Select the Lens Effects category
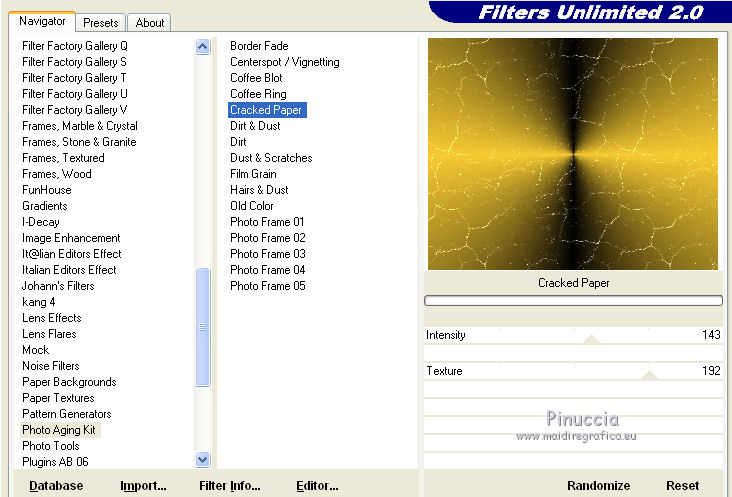Image resolution: width=732 pixels, height=497 pixels. click(x=51, y=318)
